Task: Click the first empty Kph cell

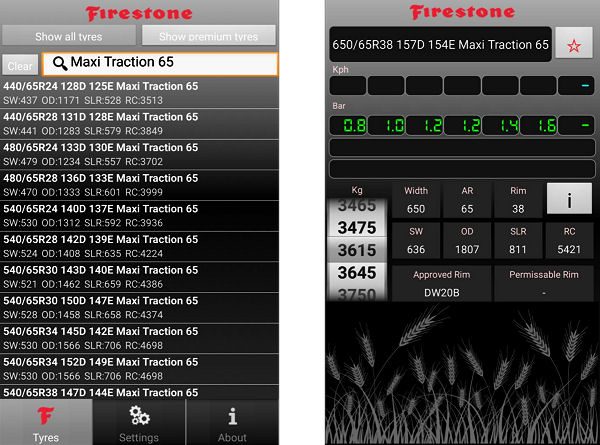Action: (348, 85)
